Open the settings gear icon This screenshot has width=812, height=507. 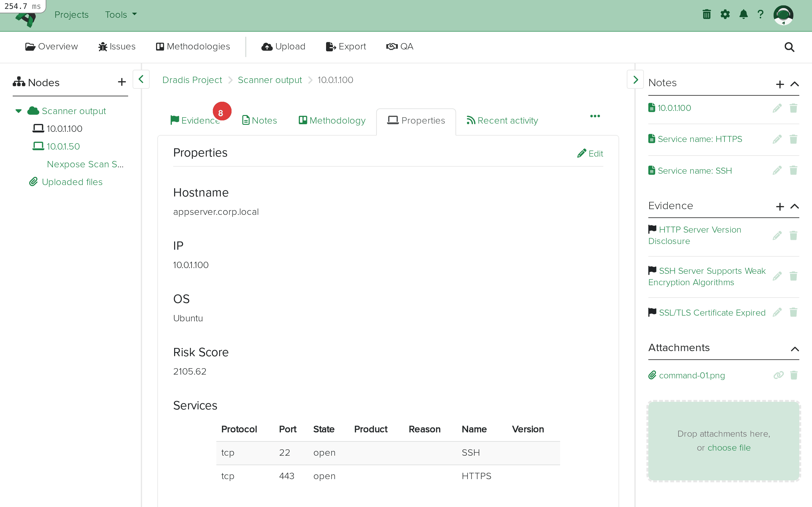(x=725, y=14)
